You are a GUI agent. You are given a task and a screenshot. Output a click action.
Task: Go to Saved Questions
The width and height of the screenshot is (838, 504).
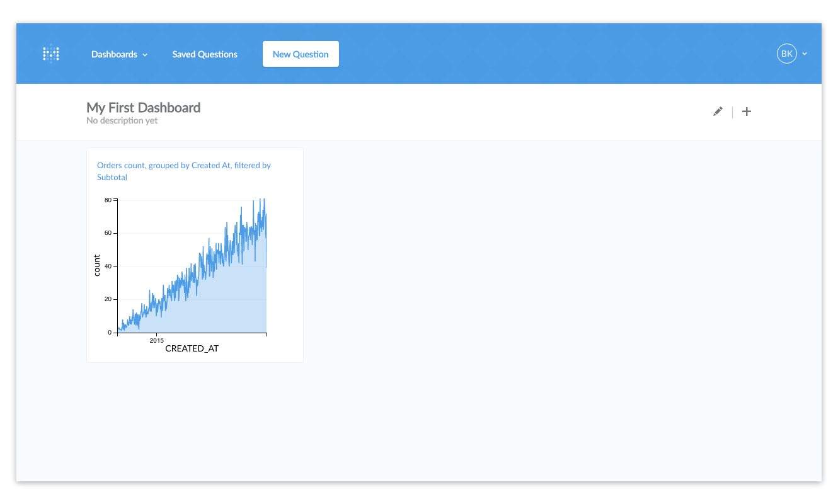[205, 54]
